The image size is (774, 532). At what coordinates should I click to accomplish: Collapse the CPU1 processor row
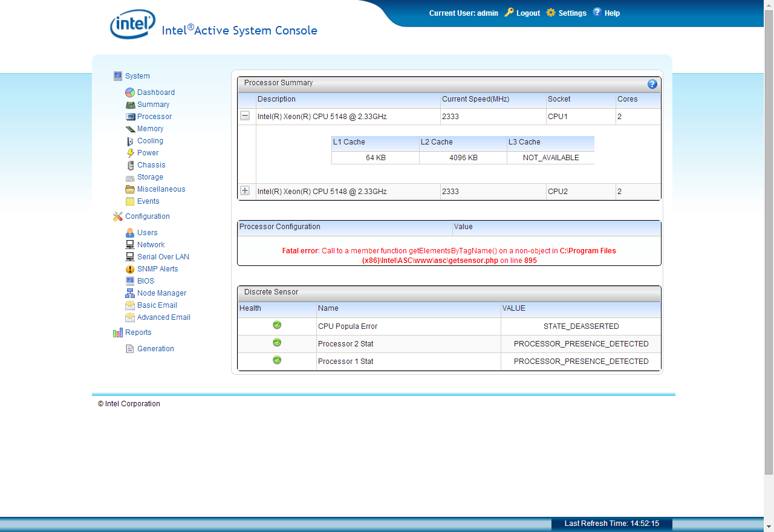click(245, 116)
